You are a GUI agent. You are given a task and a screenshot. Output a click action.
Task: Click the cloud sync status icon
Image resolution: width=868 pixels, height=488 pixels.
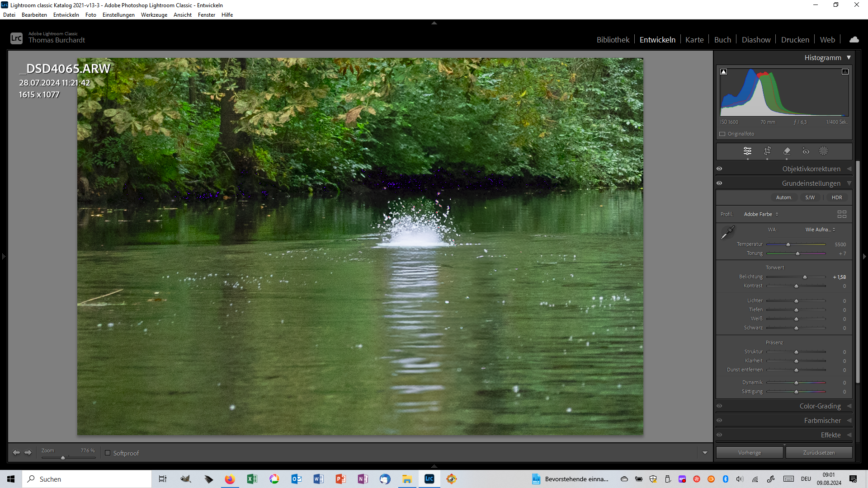[854, 40]
